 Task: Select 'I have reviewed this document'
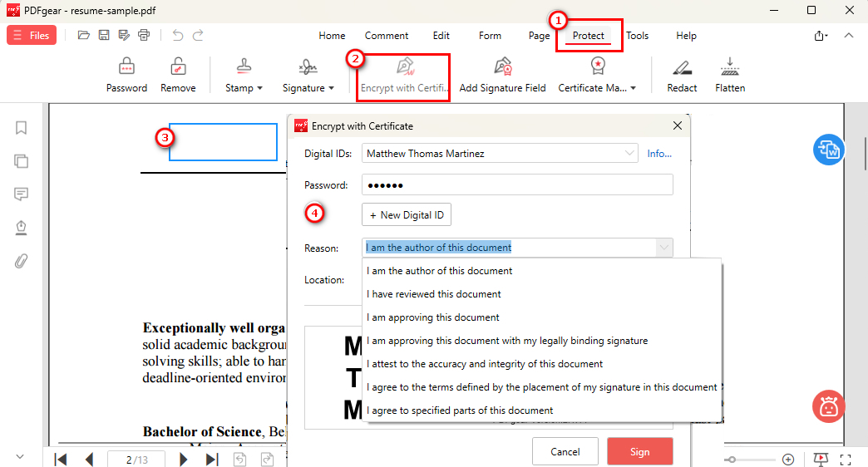coord(542,294)
